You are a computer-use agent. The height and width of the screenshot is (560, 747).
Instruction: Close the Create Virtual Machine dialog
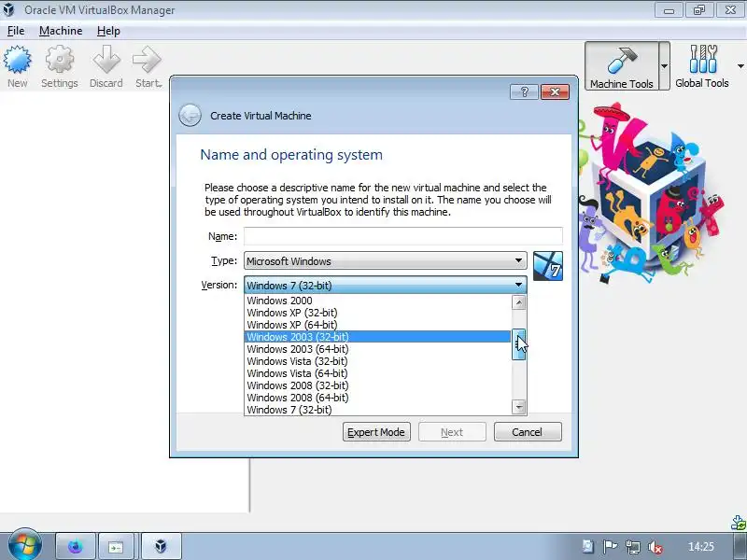555,91
